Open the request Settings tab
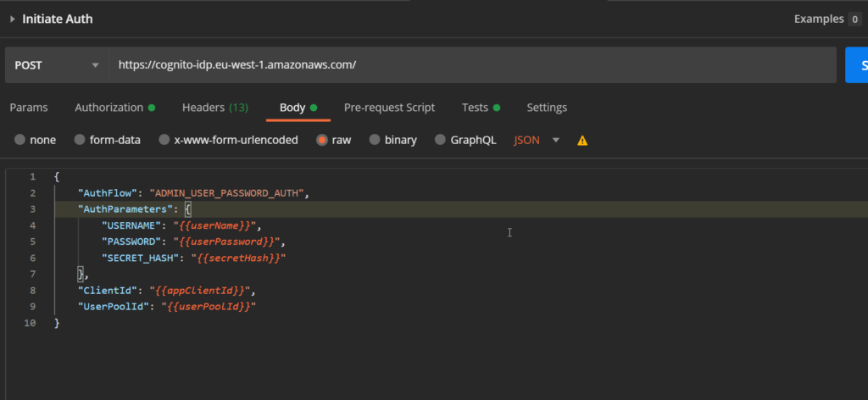868x400 pixels. pos(547,108)
